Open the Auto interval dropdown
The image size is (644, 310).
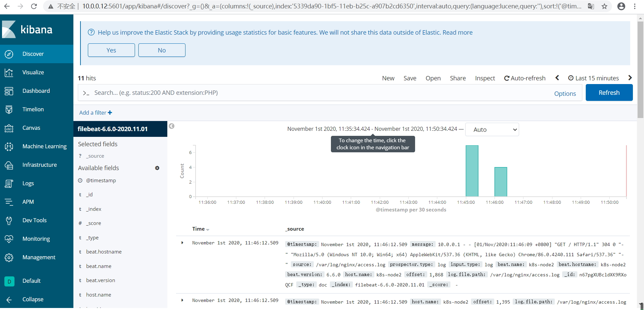coord(492,130)
